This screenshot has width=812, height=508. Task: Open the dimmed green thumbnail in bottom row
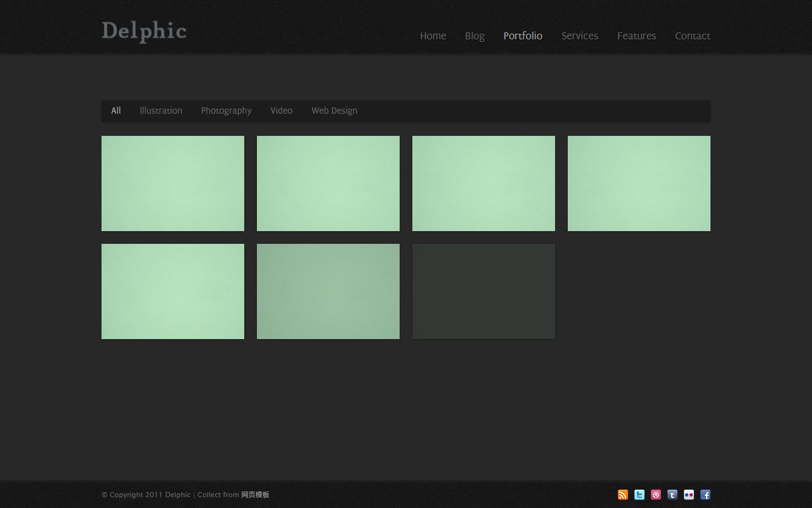pyautogui.click(x=328, y=291)
